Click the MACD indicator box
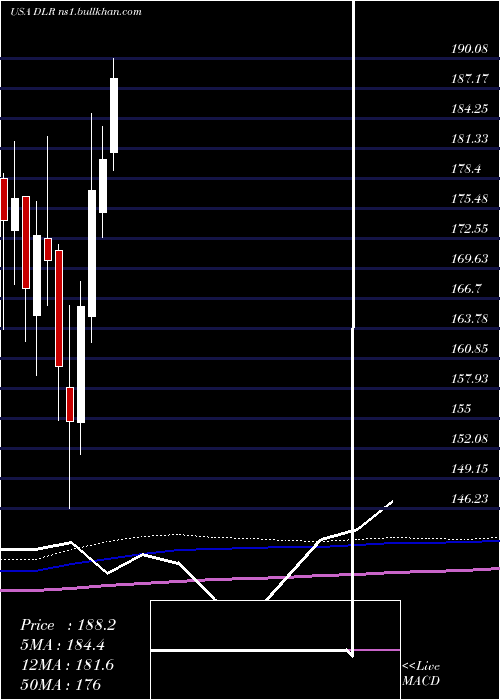500x700 pixels. pos(275,650)
